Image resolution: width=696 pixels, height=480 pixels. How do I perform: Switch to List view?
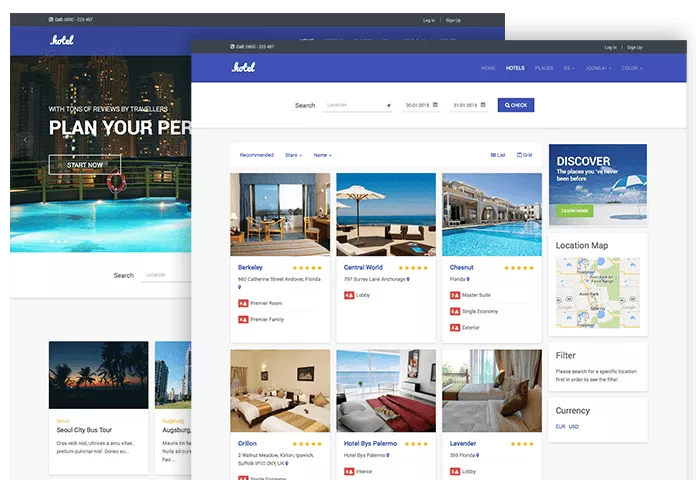498,155
